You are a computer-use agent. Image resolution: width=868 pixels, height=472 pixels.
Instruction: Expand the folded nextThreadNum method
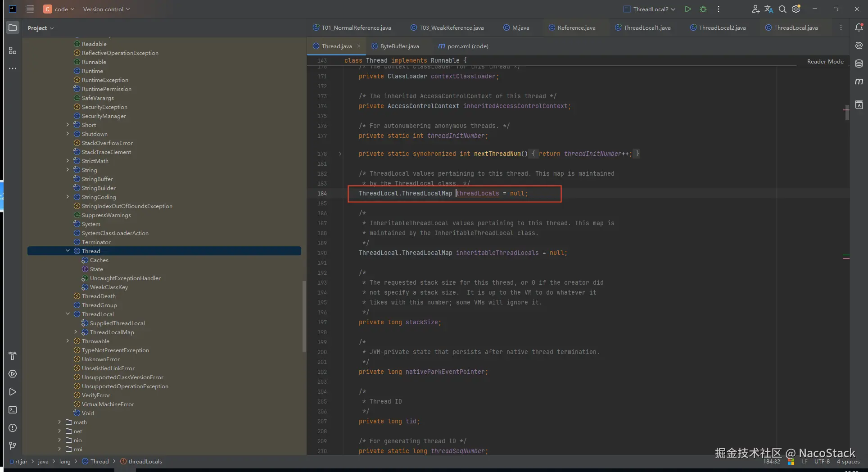tap(340, 154)
